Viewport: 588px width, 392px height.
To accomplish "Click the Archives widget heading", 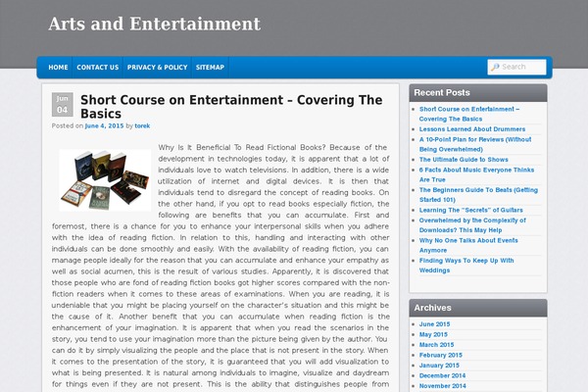I will click(x=432, y=308).
